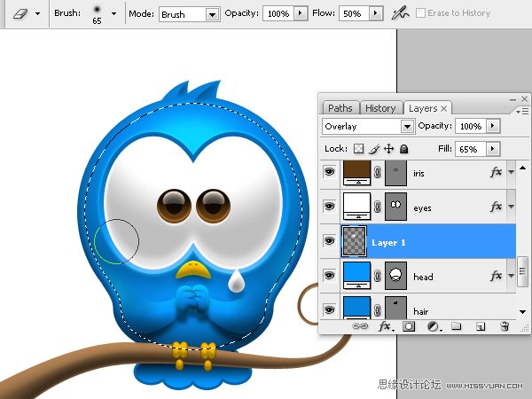The image size is (532, 399).
Task: Select the Layer 1 thumbnail
Action: pos(354,241)
